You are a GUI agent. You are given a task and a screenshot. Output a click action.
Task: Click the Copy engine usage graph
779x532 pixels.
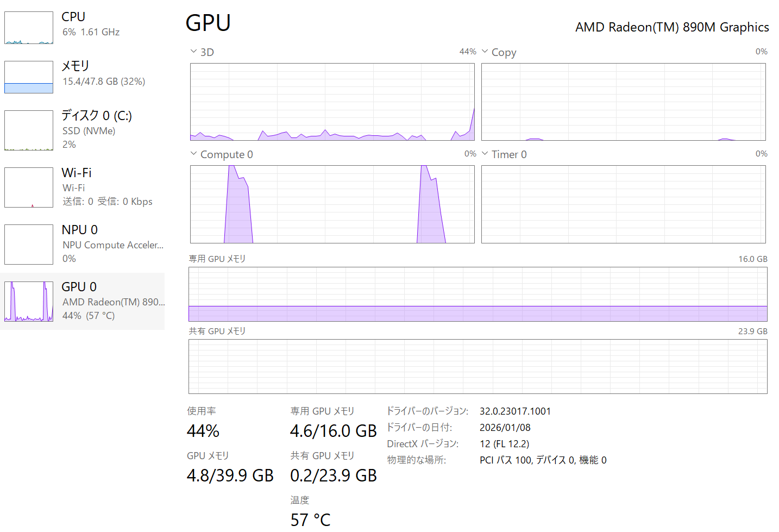coord(623,102)
